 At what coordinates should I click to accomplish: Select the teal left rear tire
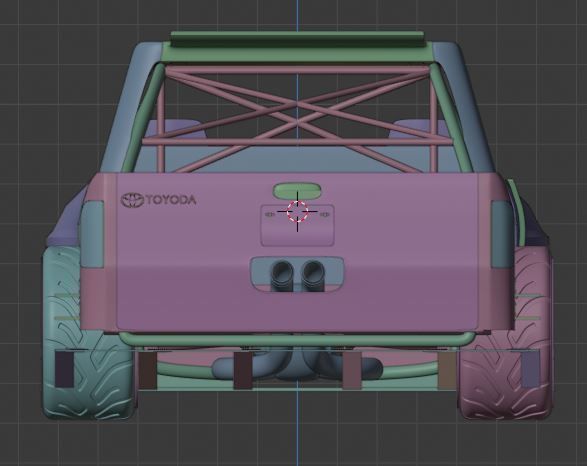(88, 333)
